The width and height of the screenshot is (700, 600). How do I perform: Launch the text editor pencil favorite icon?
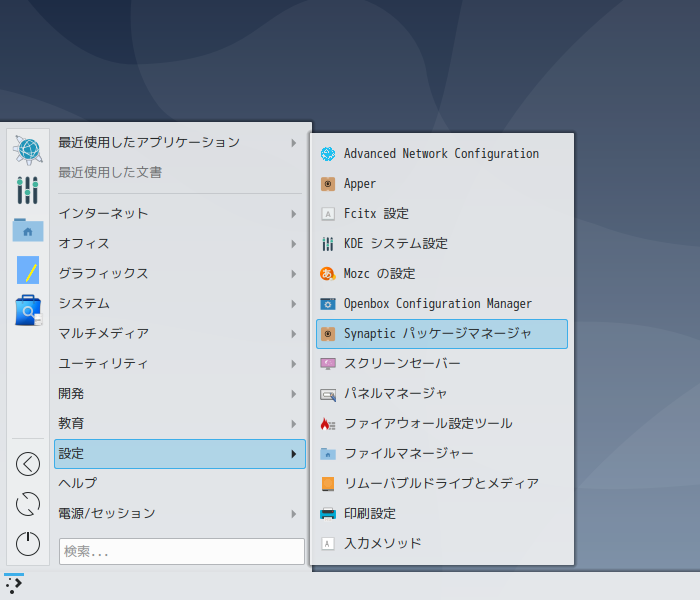[x=28, y=270]
